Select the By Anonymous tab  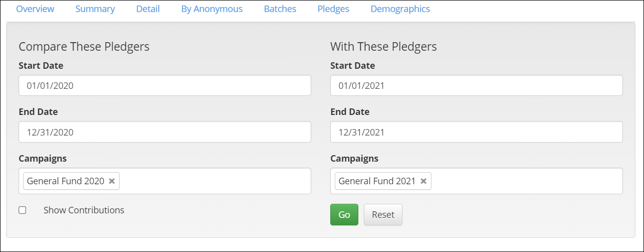pos(212,9)
